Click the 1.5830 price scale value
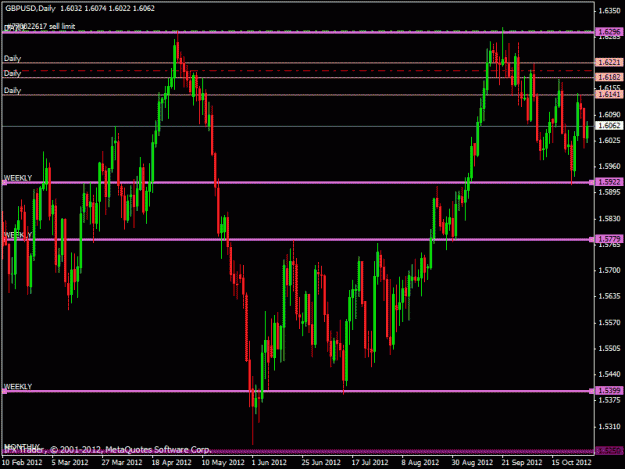This screenshot has width=625, height=469. 609,218
